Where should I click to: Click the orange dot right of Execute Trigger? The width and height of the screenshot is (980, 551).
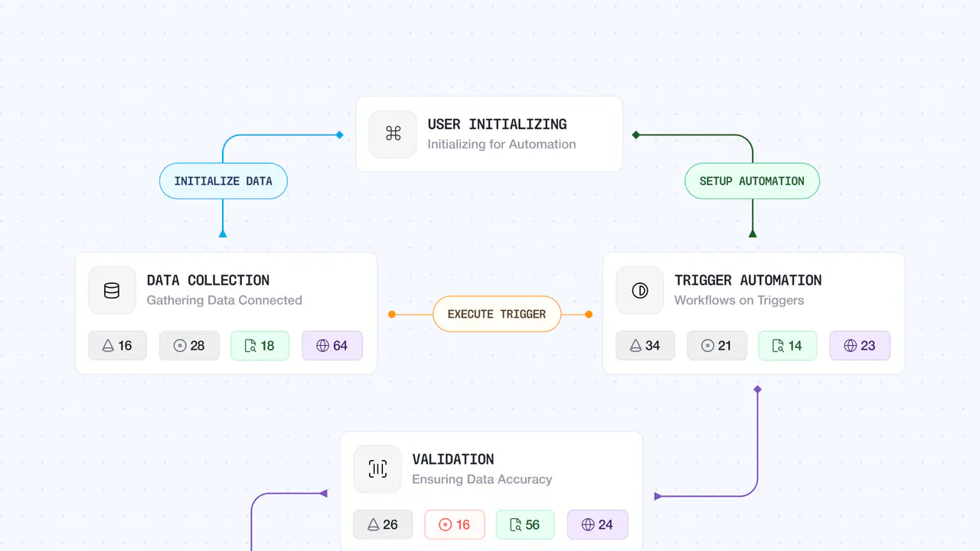coord(589,314)
